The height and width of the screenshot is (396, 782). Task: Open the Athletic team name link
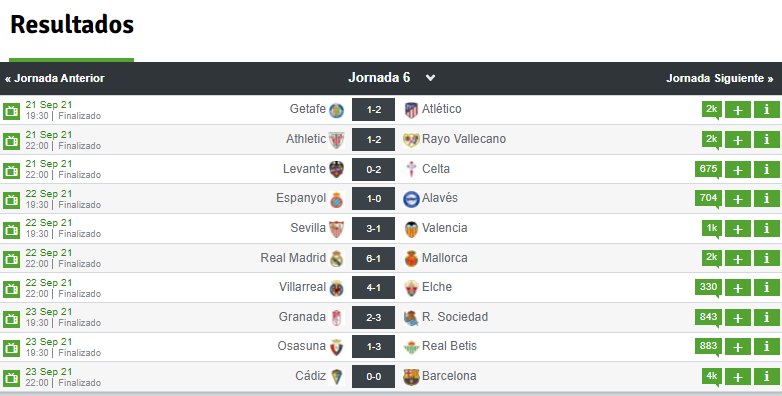(x=306, y=139)
